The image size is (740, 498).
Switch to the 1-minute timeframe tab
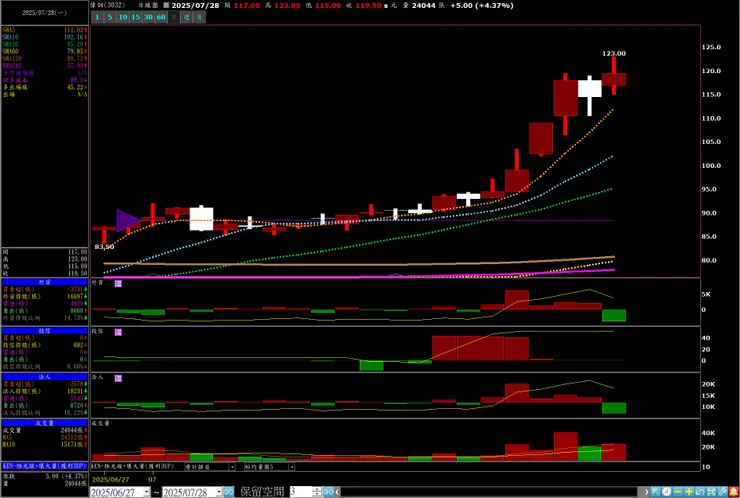point(97,17)
